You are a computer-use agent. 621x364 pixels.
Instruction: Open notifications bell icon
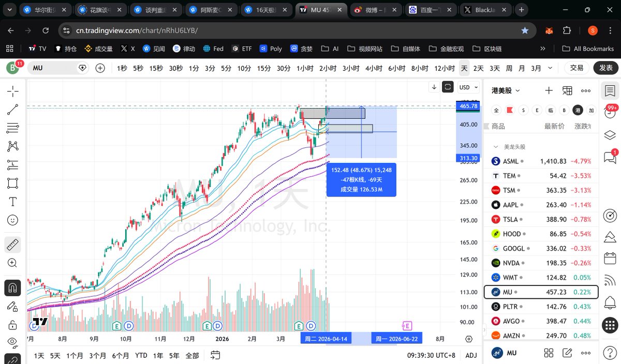tap(610, 302)
